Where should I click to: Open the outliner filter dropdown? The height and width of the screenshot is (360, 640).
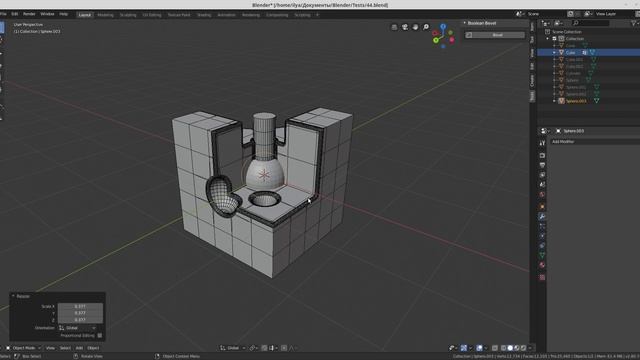(634, 23)
